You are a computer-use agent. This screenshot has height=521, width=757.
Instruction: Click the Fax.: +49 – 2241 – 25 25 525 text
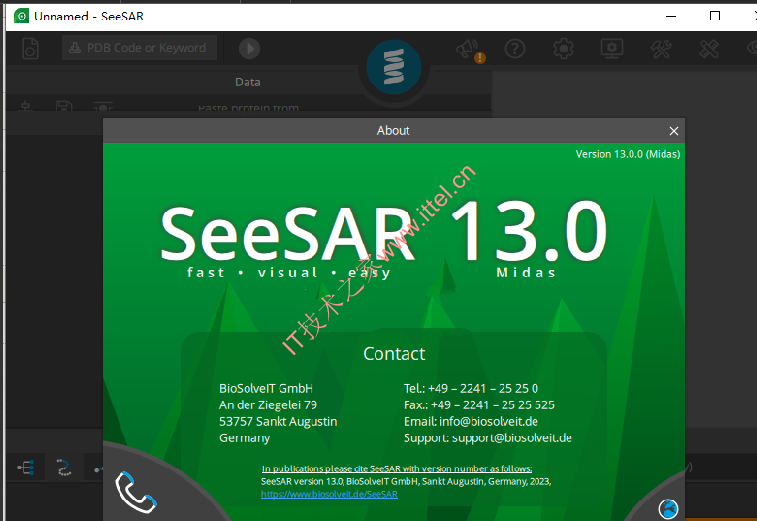pos(479,405)
